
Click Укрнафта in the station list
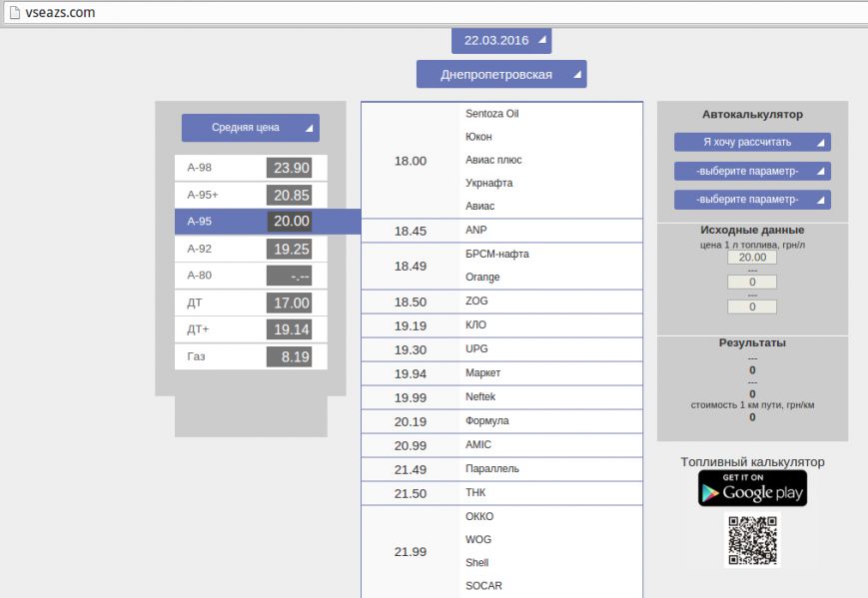[488, 183]
